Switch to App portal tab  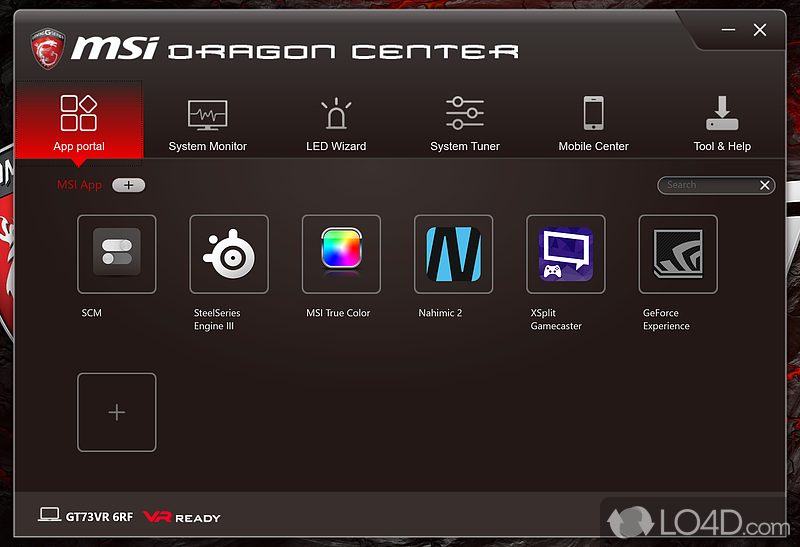(x=79, y=122)
